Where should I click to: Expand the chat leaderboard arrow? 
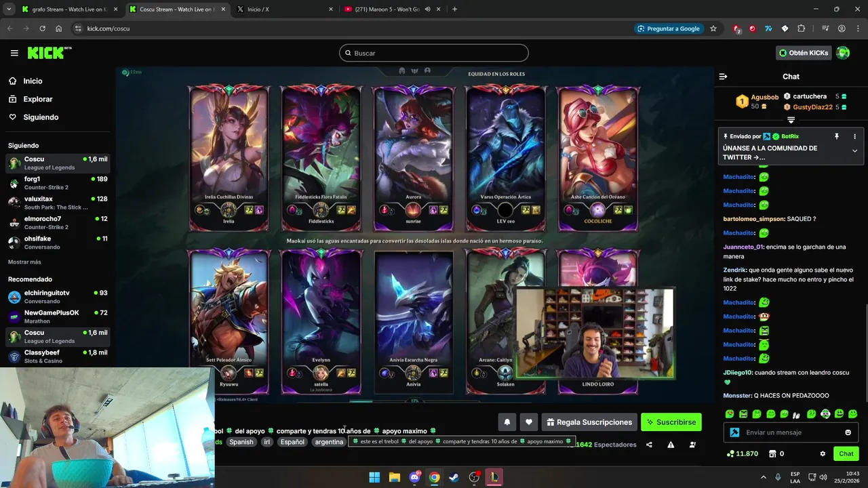(x=791, y=120)
